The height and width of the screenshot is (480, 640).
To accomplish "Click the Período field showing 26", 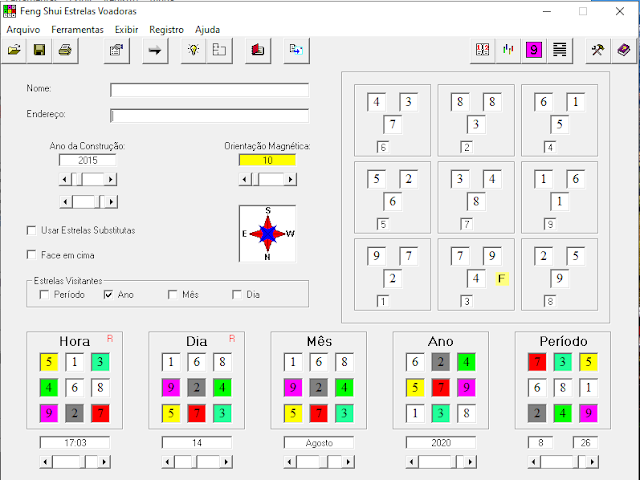I will point(585,442).
